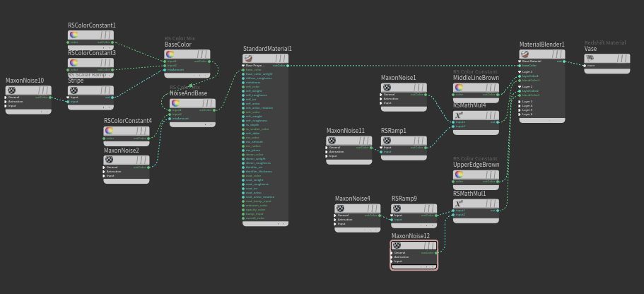The width and height of the screenshot is (644, 294).
Task: Click the math icon on RSMathMul4
Action: click(459, 114)
